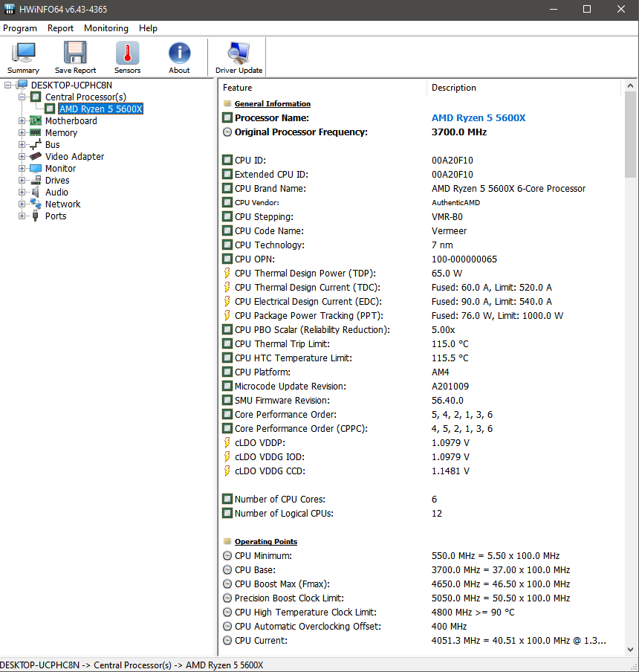Open the Program menu

coord(20,28)
